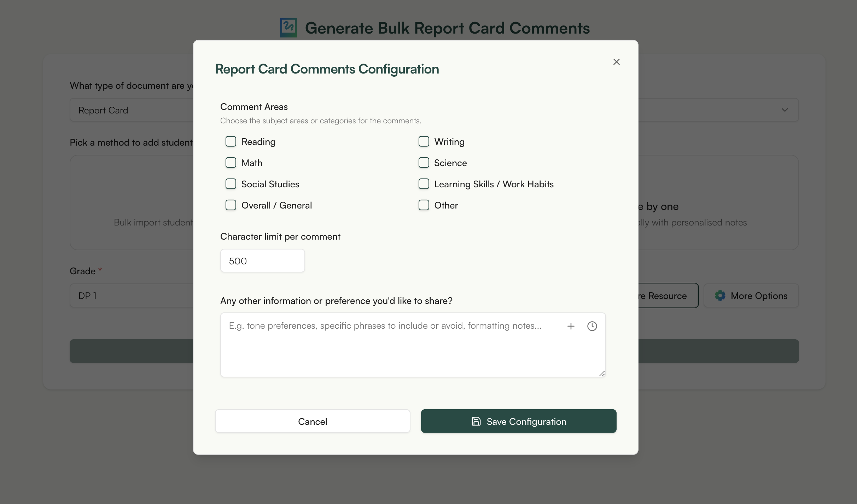Viewport: 857px width, 504px height.
Task: Expand the dropdown chevron near the top right
Action: tap(785, 110)
